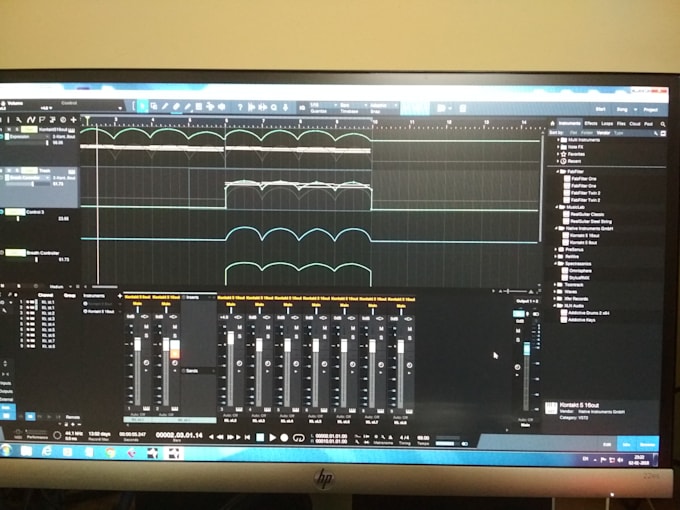The width and height of the screenshot is (680, 510).
Task: Sort browser by Type
Action: (618, 133)
